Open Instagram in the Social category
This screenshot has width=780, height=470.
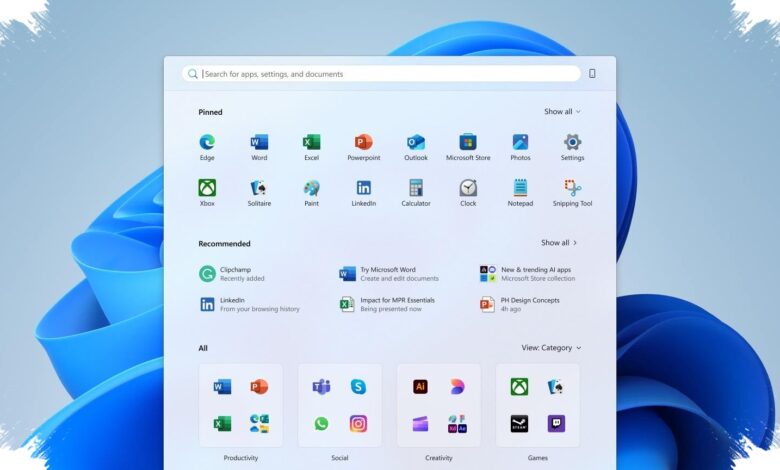point(358,423)
